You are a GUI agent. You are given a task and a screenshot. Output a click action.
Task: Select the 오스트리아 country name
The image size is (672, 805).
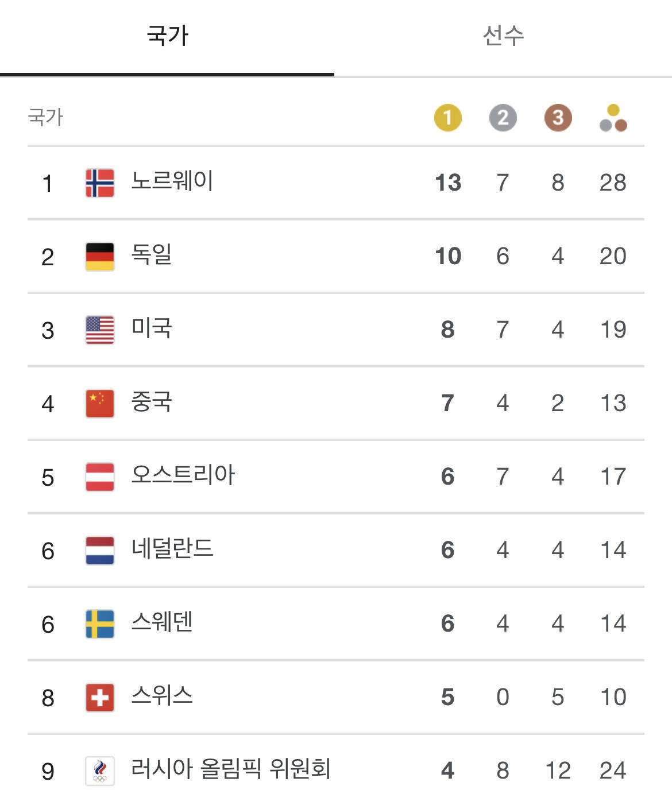click(183, 475)
